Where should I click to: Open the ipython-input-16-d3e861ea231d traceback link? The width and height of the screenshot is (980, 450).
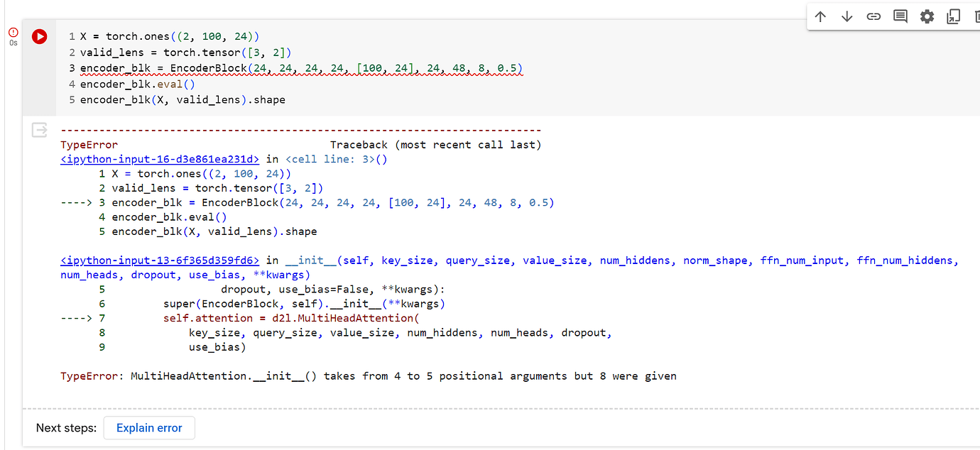point(159,159)
